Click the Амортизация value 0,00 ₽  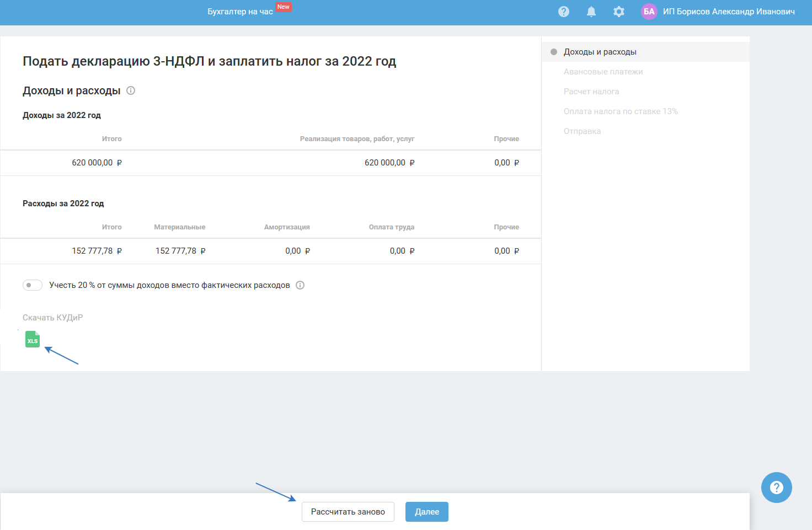coord(297,251)
